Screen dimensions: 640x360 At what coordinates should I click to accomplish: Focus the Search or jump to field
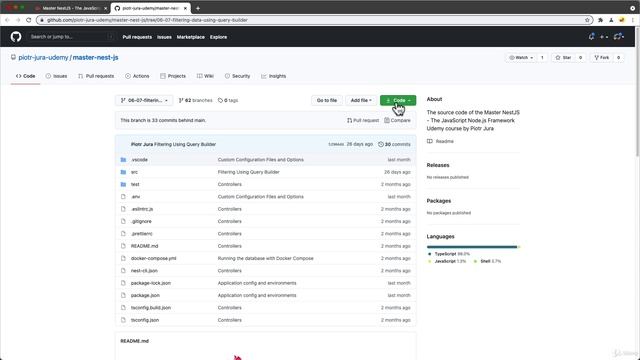click(x=71, y=37)
